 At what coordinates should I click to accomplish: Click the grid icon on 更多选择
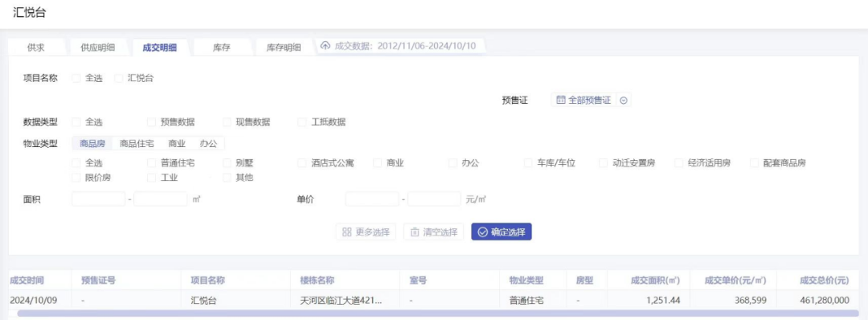click(347, 232)
